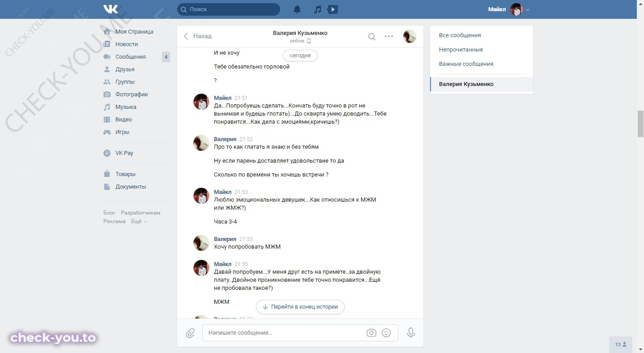This screenshot has width=644, height=353.
Task: Click the file icon next to Документы
Action: (x=107, y=187)
